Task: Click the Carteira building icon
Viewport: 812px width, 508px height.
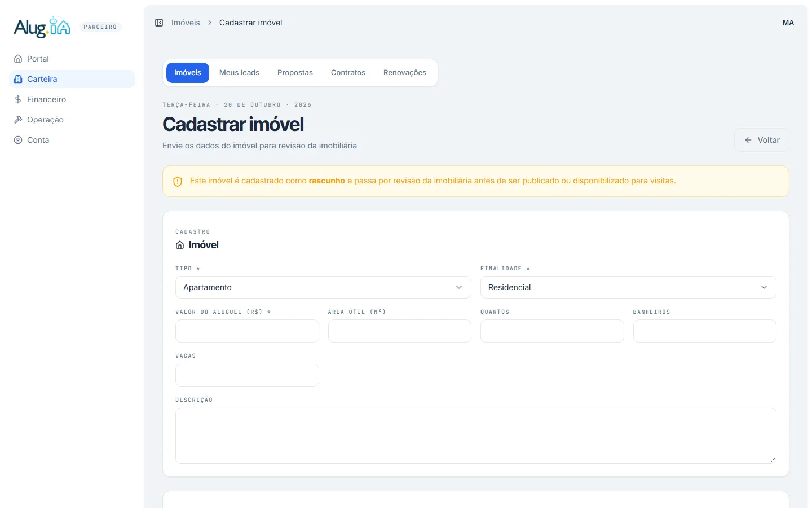Action: [18, 79]
